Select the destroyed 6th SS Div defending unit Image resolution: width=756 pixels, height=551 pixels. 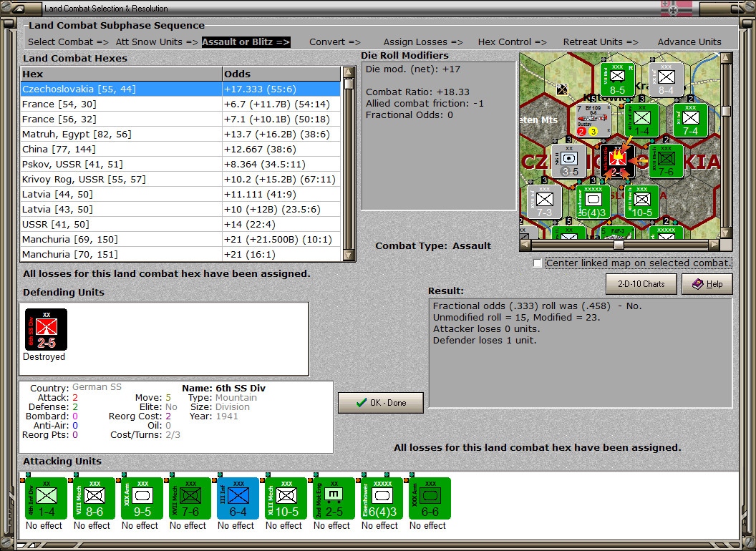pos(46,330)
